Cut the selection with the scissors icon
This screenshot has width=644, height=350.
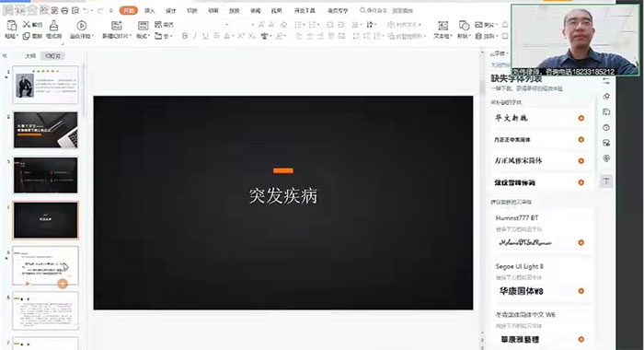point(27,25)
